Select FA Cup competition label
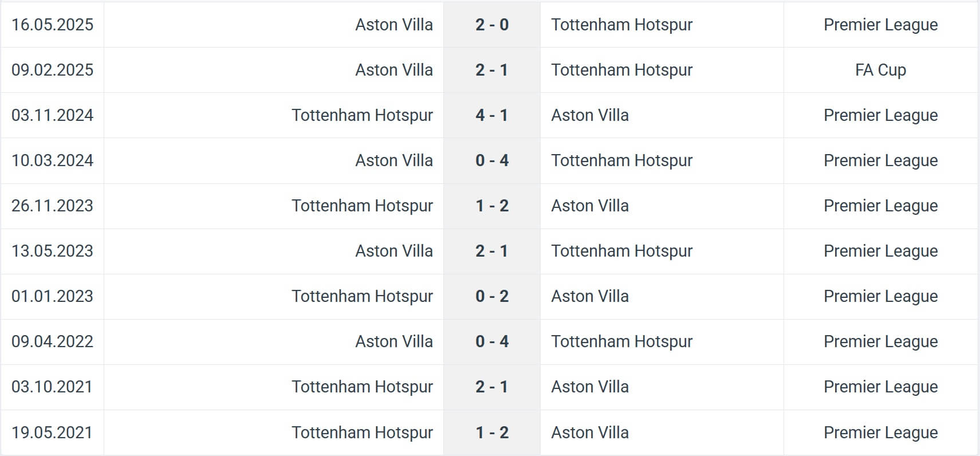Image resolution: width=980 pixels, height=456 pixels. click(880, 70)
